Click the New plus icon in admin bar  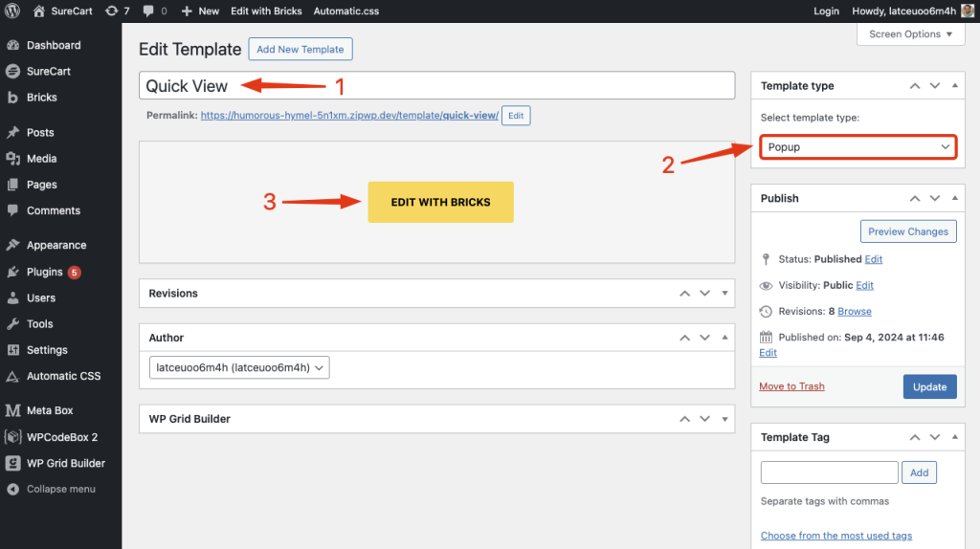(x=187, y=11)
